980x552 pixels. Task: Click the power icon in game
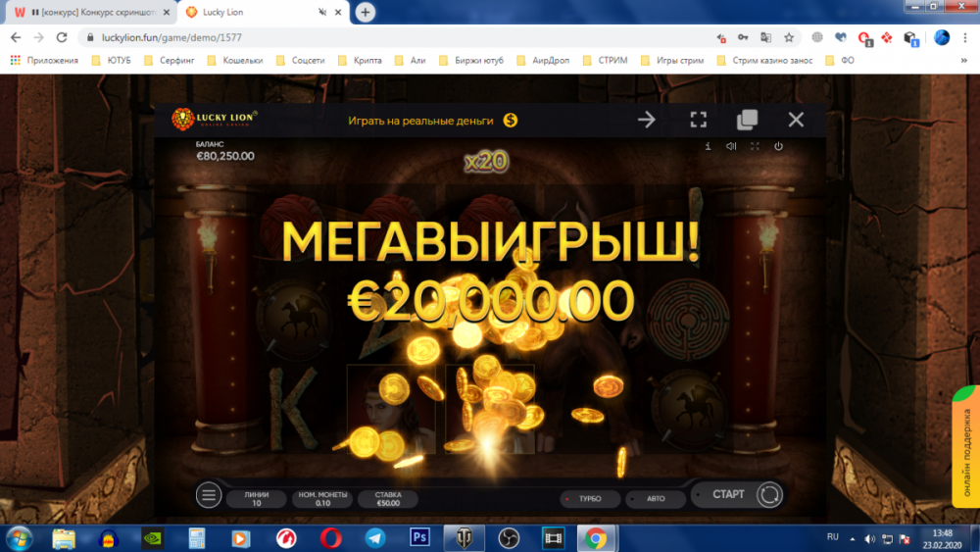click(778, 146)
